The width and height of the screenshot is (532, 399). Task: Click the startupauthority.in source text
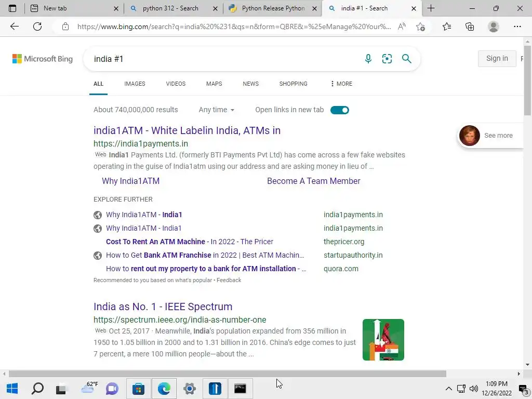click(x=353, y=255)
